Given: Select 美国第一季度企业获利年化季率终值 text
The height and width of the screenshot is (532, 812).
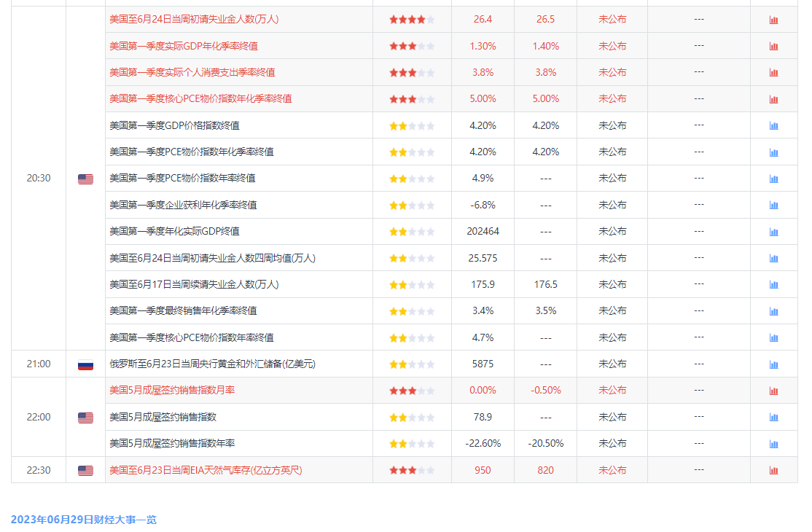Looking at the screenshot, I should (x=183, y=205).
